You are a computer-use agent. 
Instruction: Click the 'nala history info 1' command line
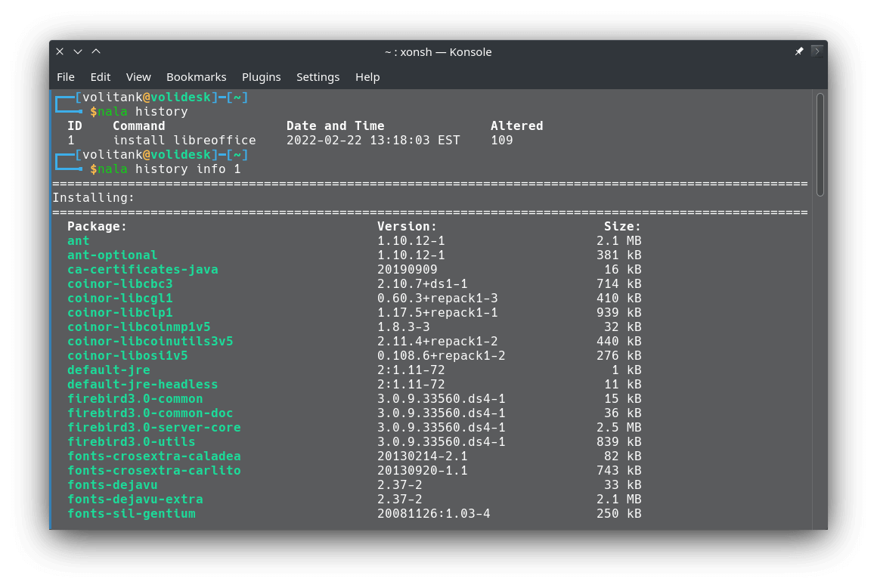click(x=169, y=169)
